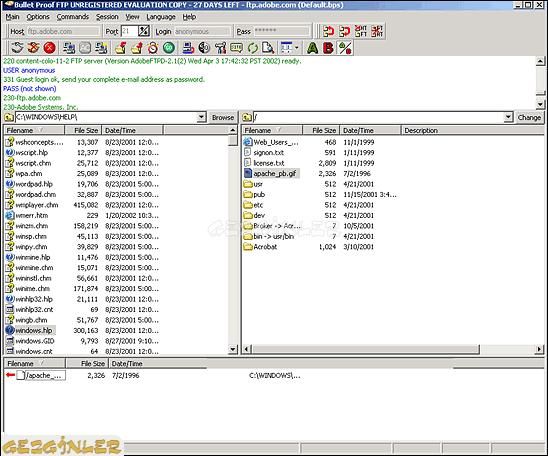Viewport: 548px width, 456px height.
Task: Click the SITE command speech-bubble icon
Action: (236, 48)
